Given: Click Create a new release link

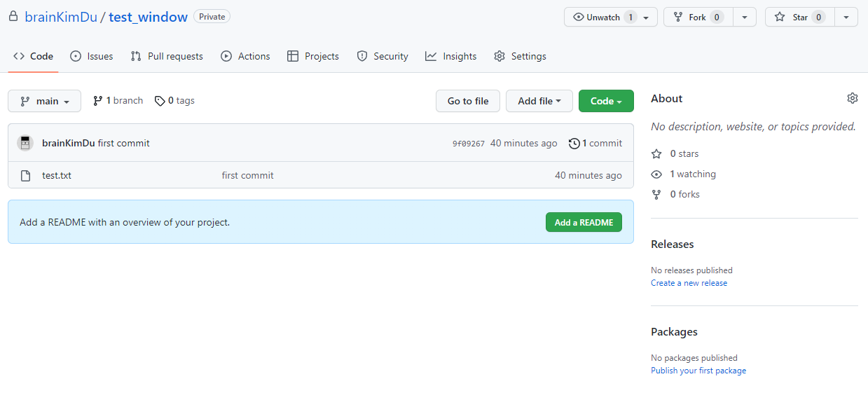Looking at the screenshot, I should (x=689, y=283).
